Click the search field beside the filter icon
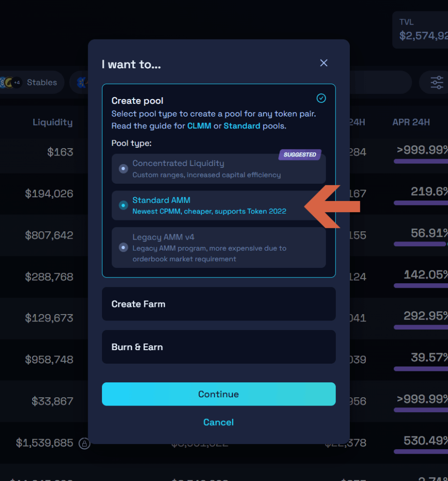The width and height of the screenshot is (448, 481). pyautogui.click(x=375, y=83)
